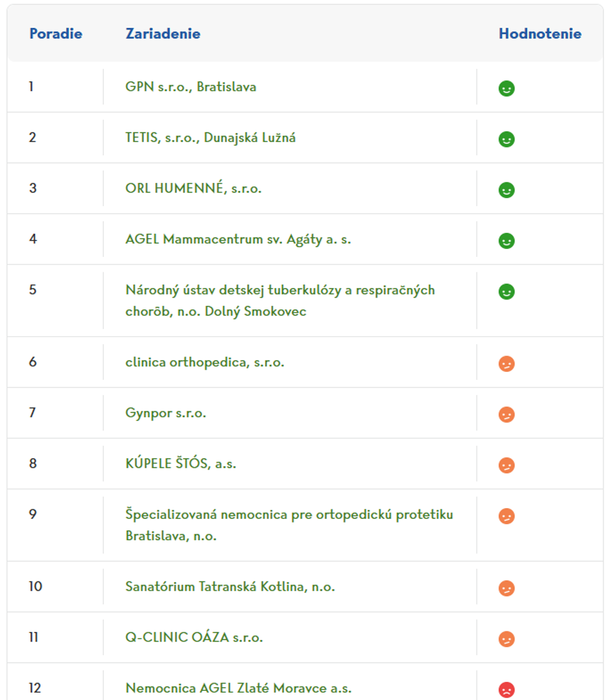
Task: Click green smiley rating for GPN s.r.o.
Action: pos(506,89)
